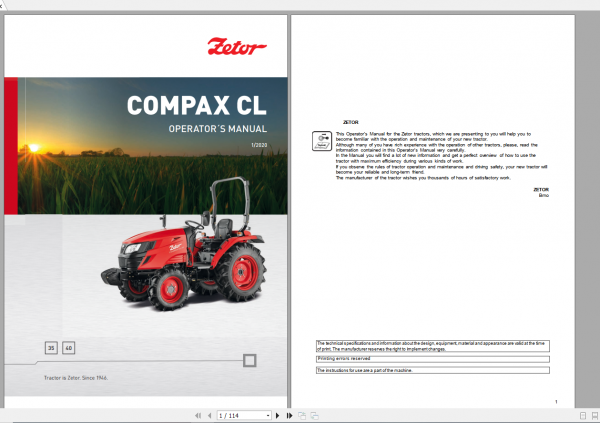Go to the first page button

click(198, 415)
